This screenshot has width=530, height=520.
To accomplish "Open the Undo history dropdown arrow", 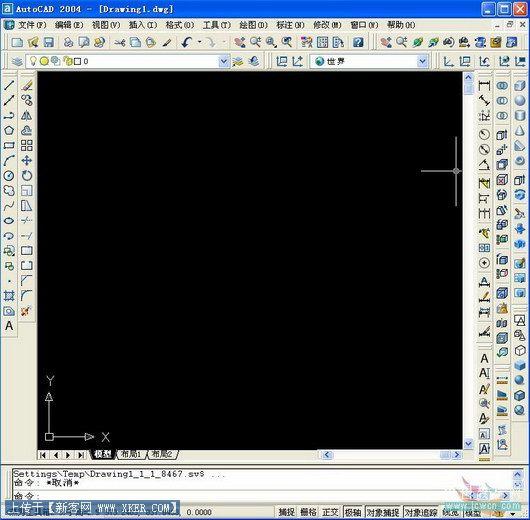I will 199,42.
